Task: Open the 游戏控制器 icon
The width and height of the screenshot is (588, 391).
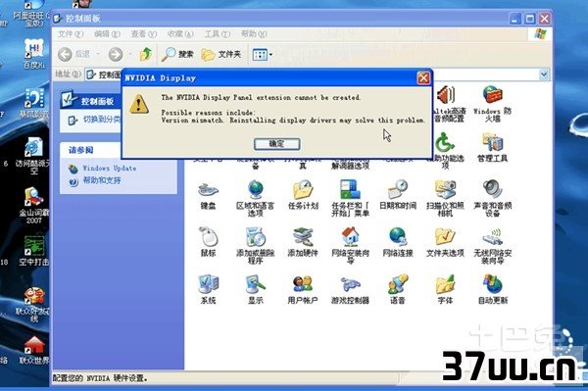Action: tap(350, 289)
